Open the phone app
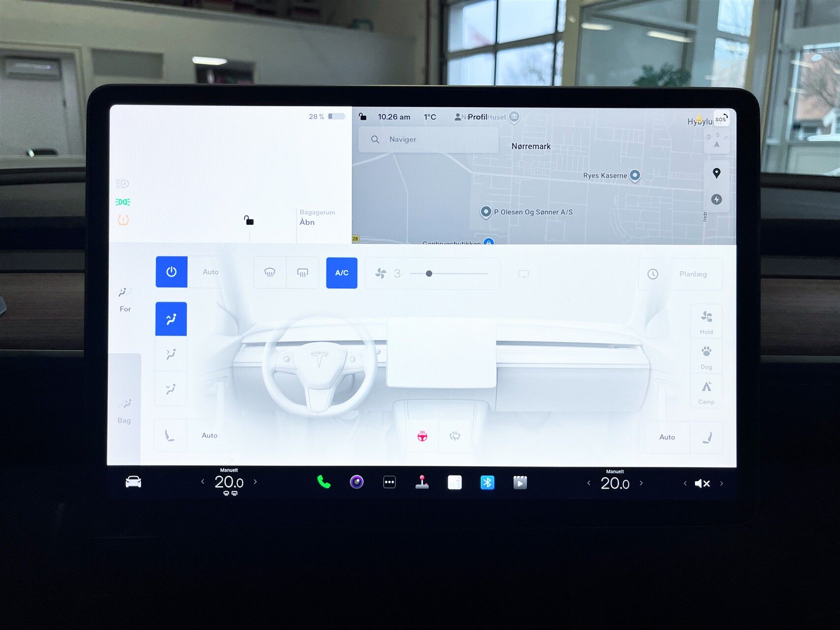Image resolution: width=840 pixels, height=630 pixels. [323, 482]
